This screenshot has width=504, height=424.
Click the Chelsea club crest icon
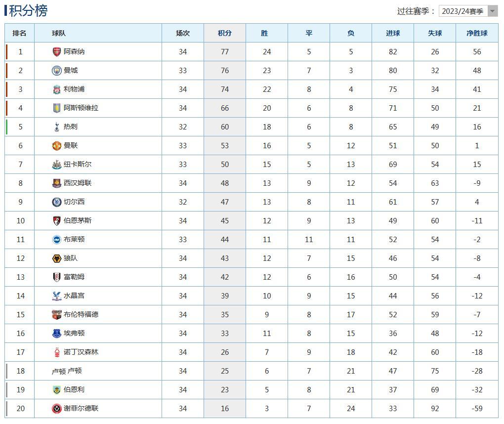click(x=56, y=202)
